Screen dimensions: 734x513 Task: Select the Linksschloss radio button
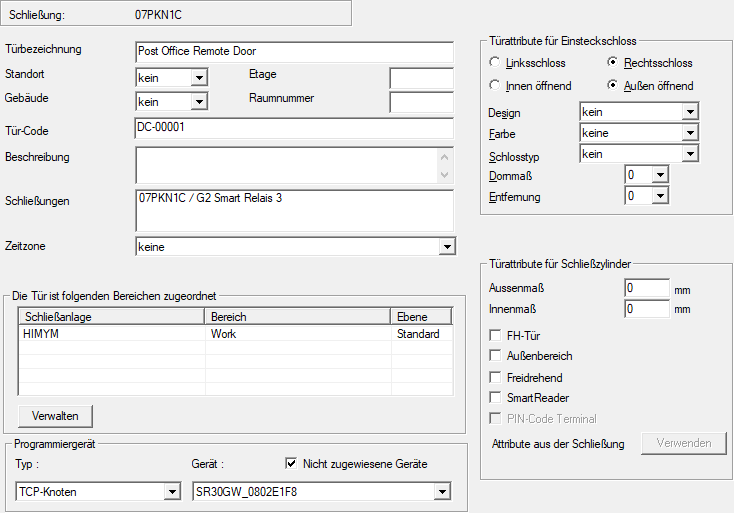494,63
